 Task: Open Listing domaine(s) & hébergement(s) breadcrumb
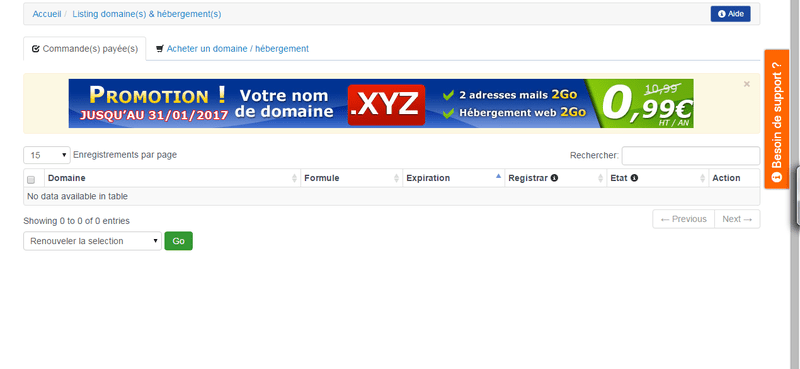[147, 14]
